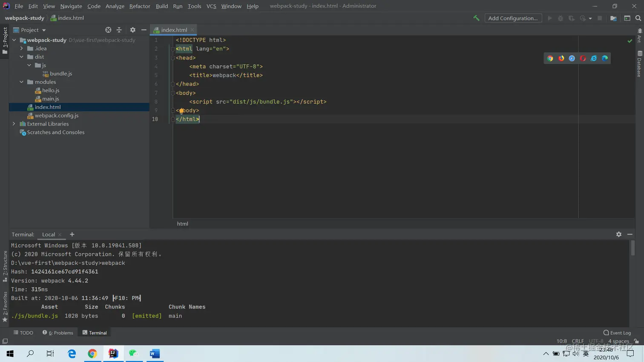Toggle the 6: Problems tool window button

click(x=57, y=333)
